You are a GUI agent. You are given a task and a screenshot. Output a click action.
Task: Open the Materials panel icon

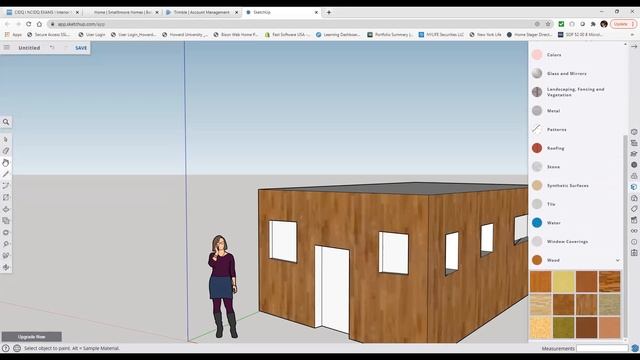tap(634, 187)
